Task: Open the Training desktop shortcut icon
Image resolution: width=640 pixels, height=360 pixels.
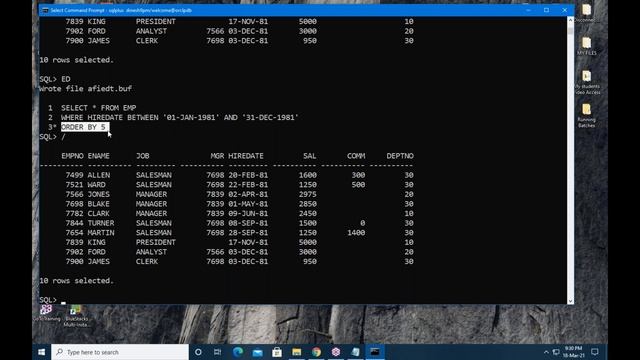Action: [47, 313]
